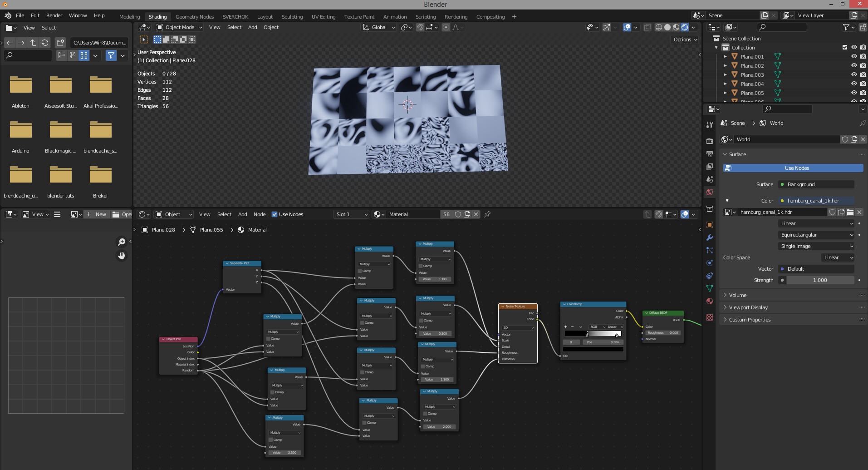The image size is (868, 470).
Task: Switch viewport to material preview shading
Action: pos(676,27)
